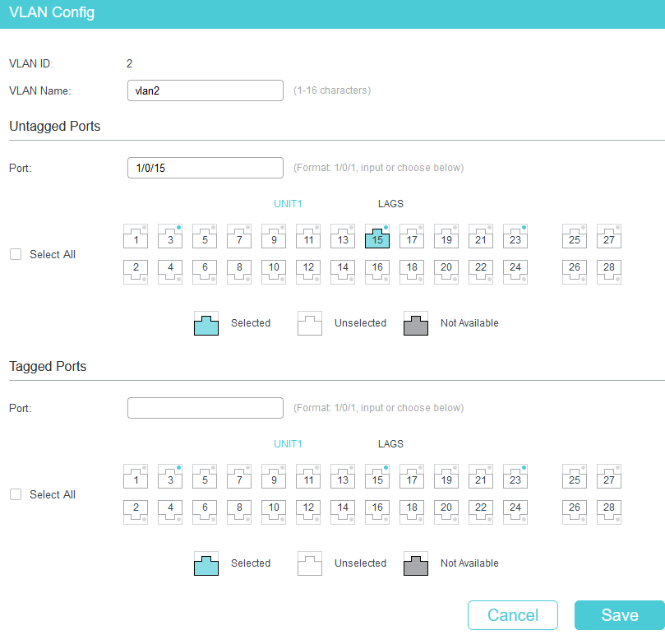Click the Save button

[620, 615]
